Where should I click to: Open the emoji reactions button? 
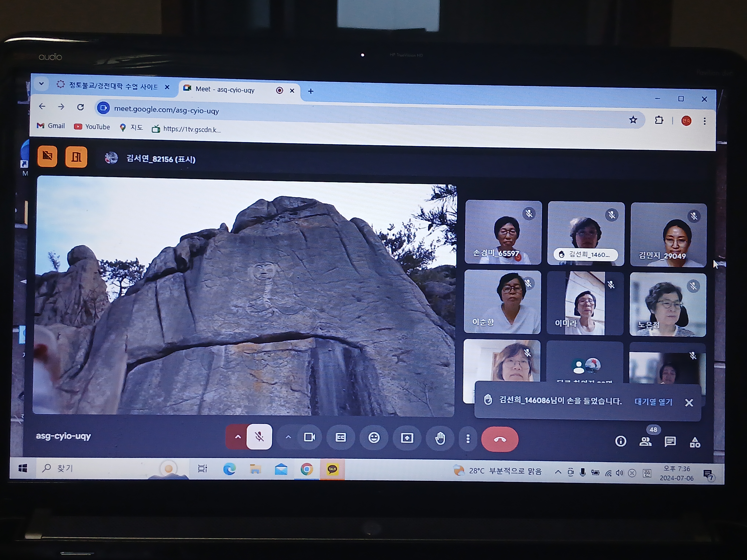pos(374,438)
